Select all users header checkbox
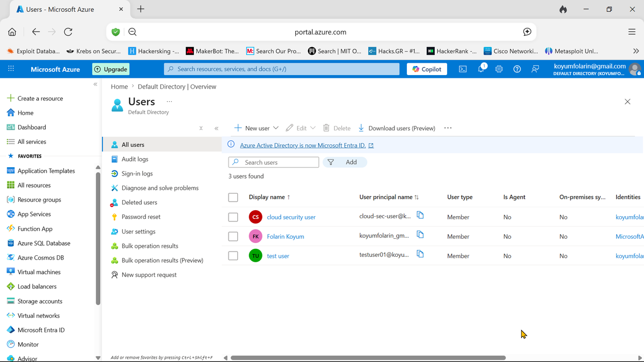This screenshot has width=644, height=362. tap(233, 197)
